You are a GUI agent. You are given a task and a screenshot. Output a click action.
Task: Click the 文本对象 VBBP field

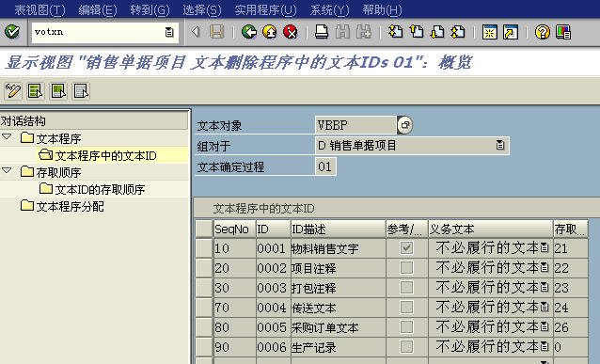pos(355,125)
